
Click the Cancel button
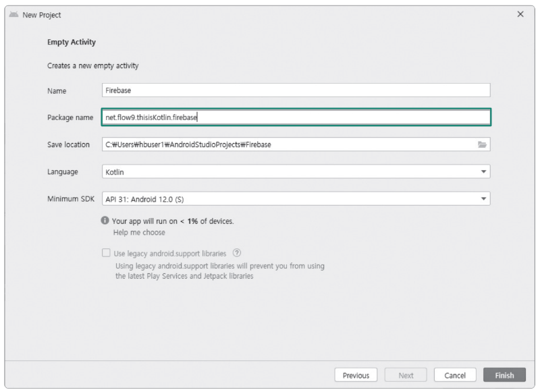tap(455, 375)
